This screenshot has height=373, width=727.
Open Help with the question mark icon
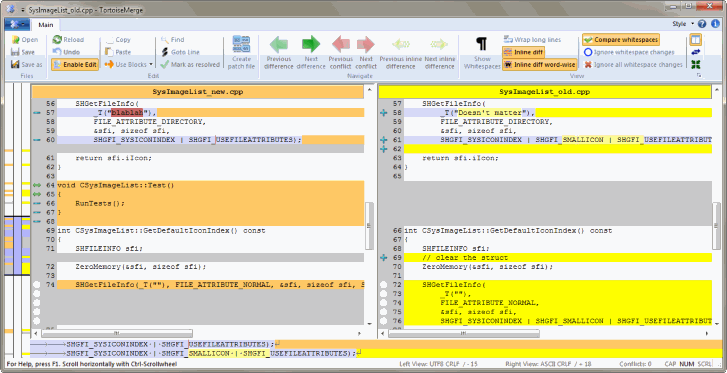(702, 24)
